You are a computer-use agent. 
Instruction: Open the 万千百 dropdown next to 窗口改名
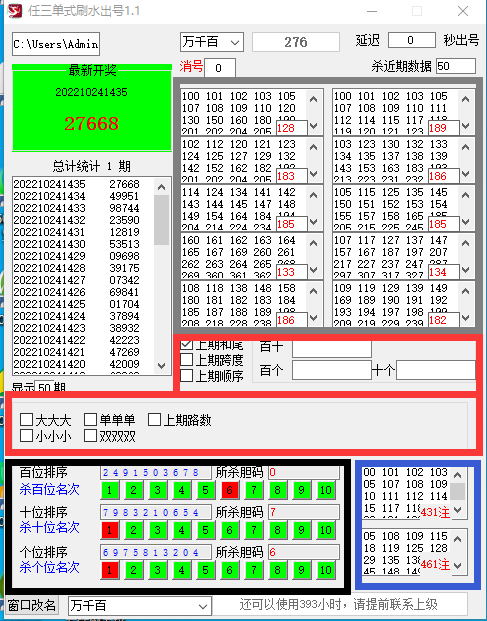(x=140, y=606)
